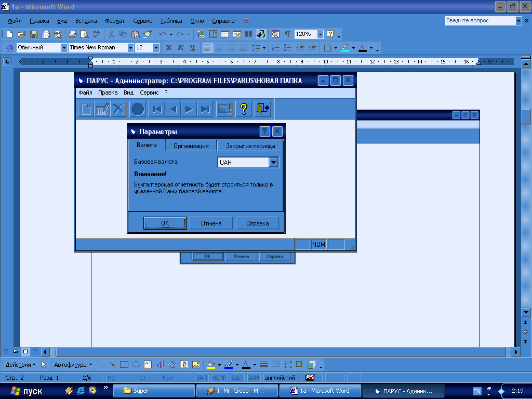Click the vertical scrollbar down arrow

526,312
